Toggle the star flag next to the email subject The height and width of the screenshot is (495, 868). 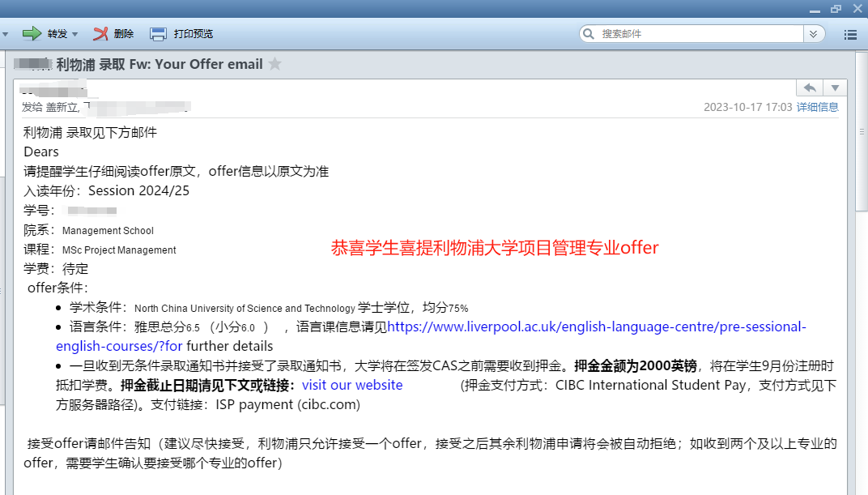(275, 64)
